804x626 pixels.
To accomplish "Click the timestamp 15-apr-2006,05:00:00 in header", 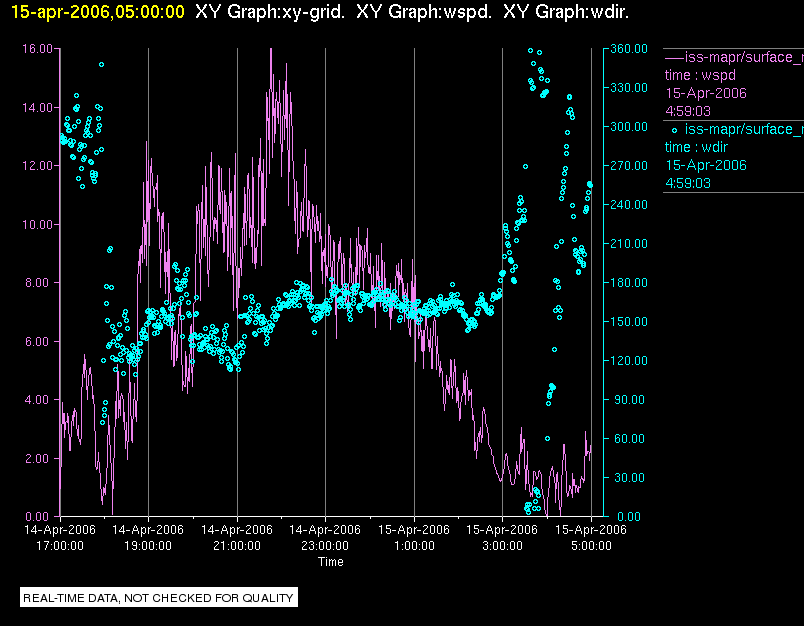I will point(98,12).
